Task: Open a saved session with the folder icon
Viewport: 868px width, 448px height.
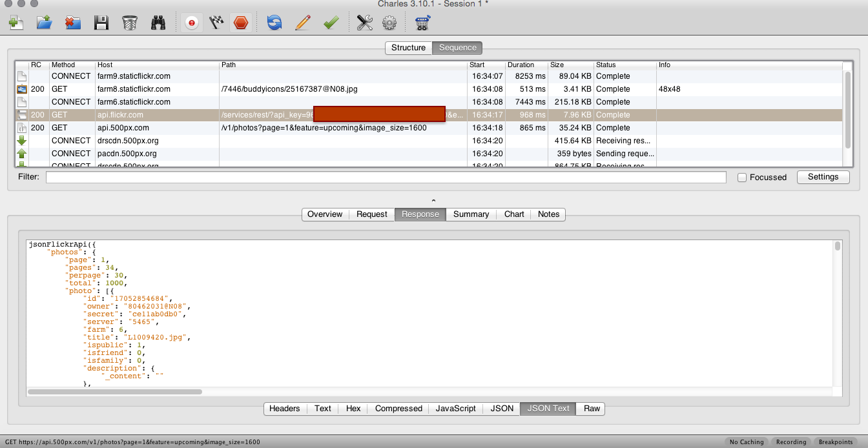Action: point(44,23)
